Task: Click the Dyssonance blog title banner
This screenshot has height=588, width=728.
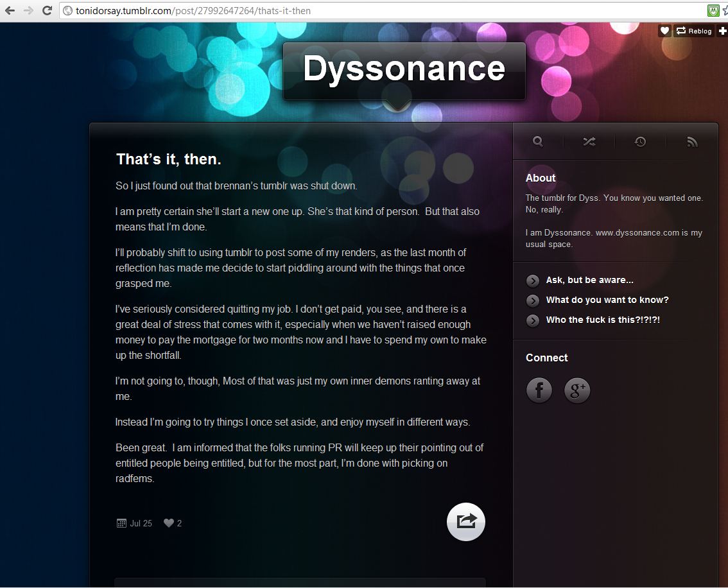Action: click(x=404, y=69)
